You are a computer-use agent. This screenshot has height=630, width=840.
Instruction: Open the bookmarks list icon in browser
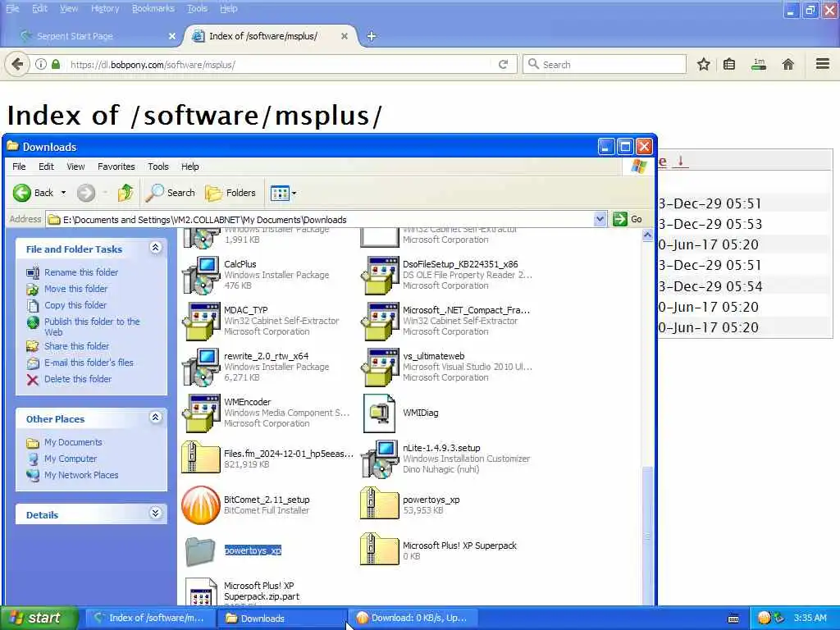click(x=729, y=64)
